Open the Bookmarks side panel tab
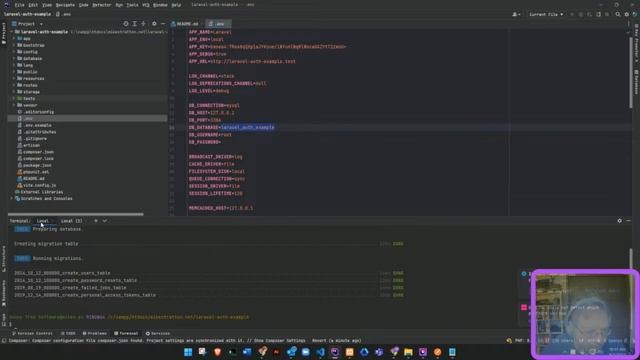 (x=4, y=293)
